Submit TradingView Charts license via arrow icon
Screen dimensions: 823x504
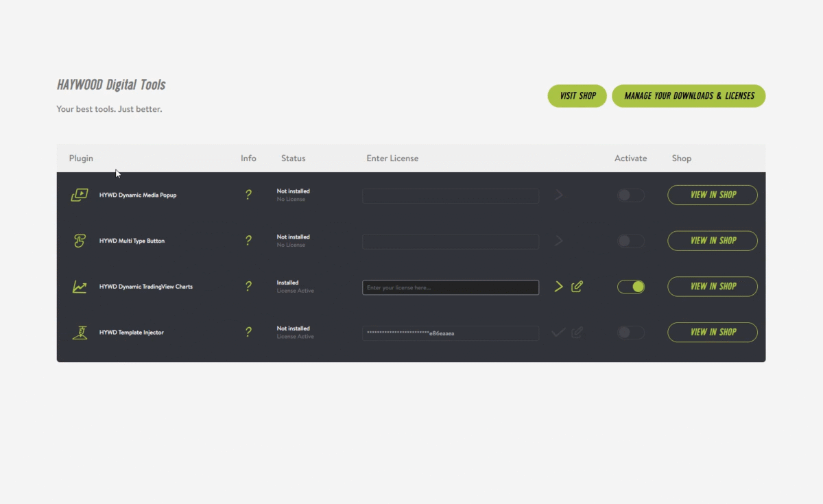(558, 287)
